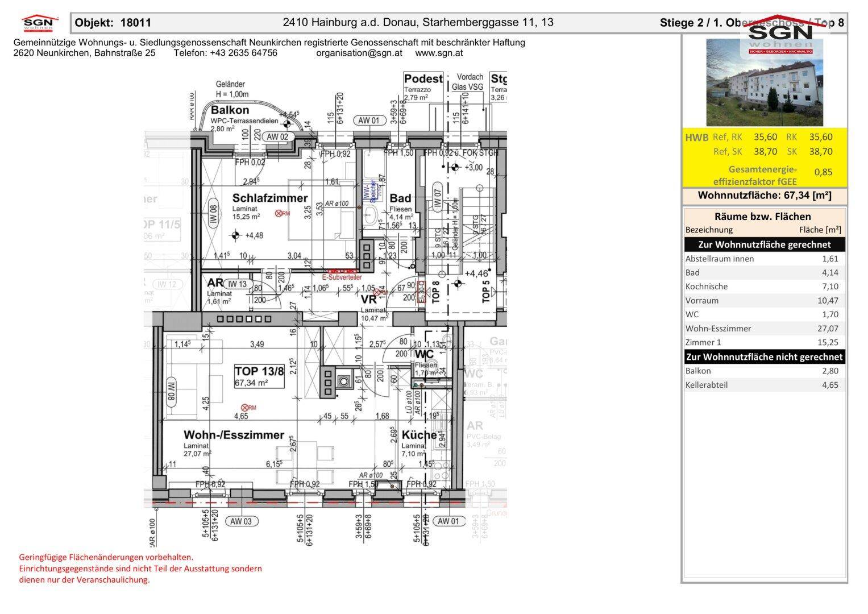Click the yellow HWB energy label
This screenshot has width=868, height=614.
point(696,137)
